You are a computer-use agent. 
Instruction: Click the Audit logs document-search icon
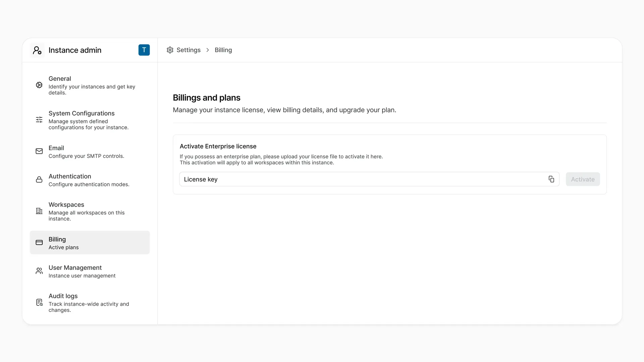pyautogui.click(x=39, y=302)
